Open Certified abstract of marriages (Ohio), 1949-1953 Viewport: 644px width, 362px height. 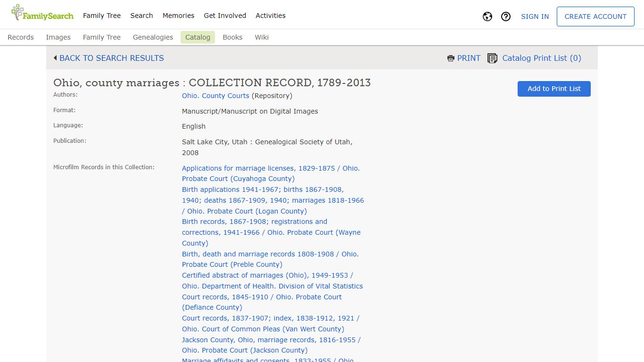(272, 280)
